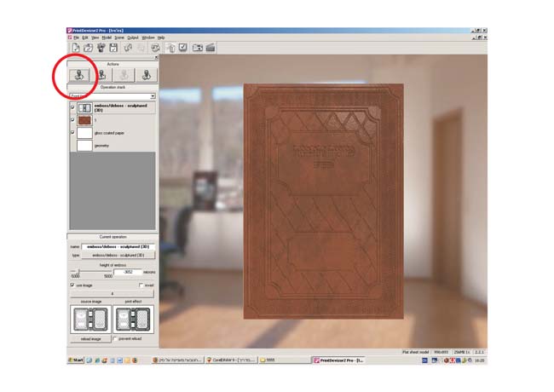The width and height of the screenshot is (554, 392).
Task: Open the folder window in the taskbar
Action: tap(285, 360)
